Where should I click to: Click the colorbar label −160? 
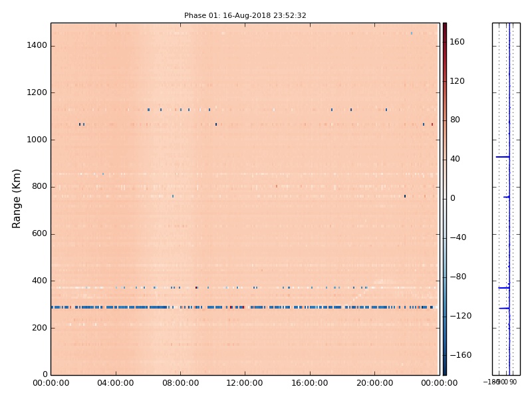click(x=460, y=355)
